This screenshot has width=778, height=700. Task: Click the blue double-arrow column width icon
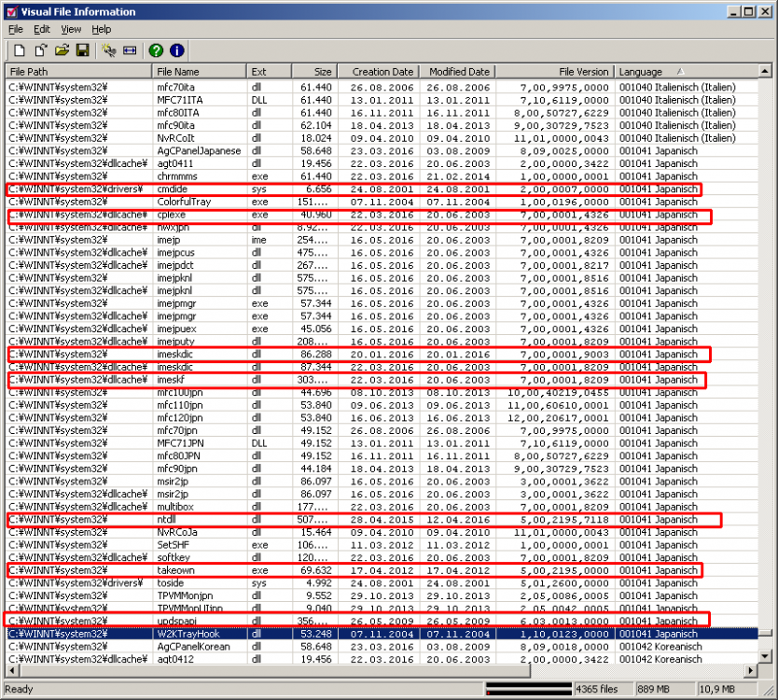click(130, 50)
